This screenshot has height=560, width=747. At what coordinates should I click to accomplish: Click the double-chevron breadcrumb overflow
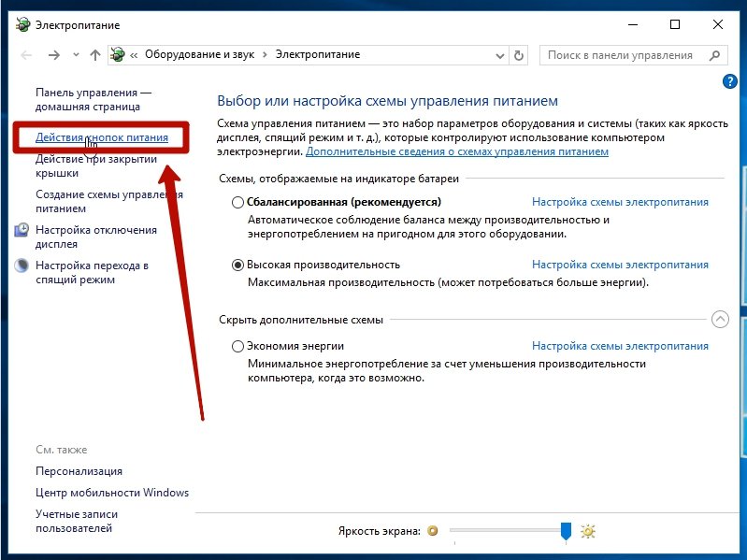[134, 55]
